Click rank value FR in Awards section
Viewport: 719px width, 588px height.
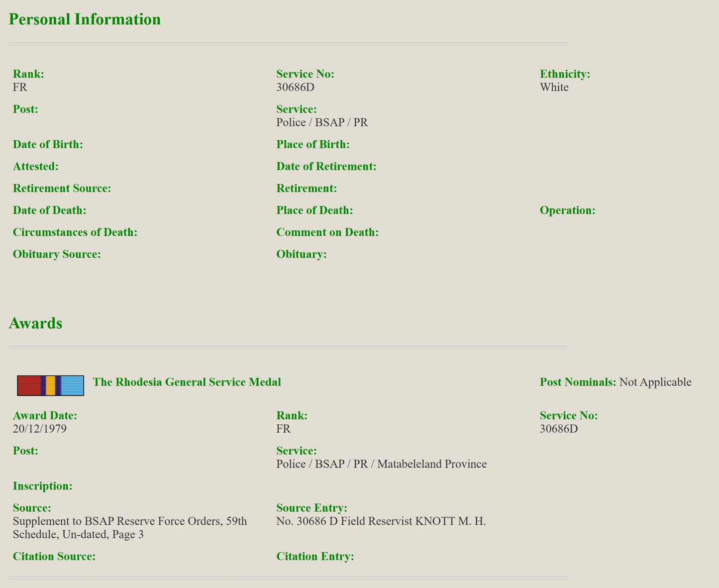284,429
